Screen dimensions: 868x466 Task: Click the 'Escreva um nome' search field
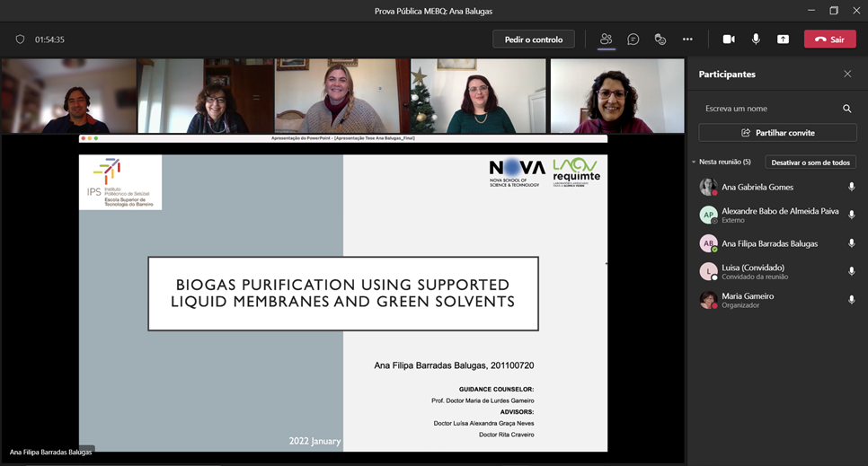768,109
